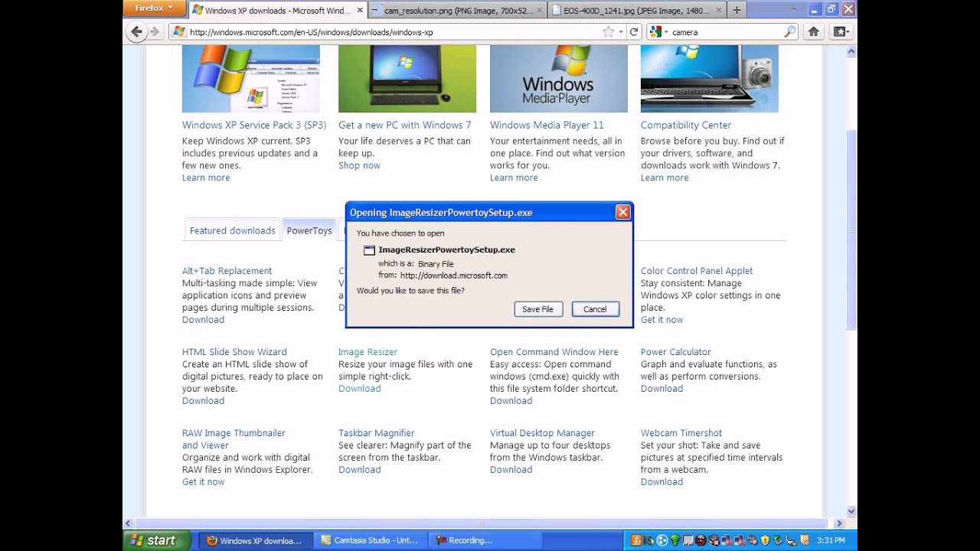This screenshot has height=551, width=980.
Task: Open the Compatibility Center link
Action: click(x=686, y=125)
